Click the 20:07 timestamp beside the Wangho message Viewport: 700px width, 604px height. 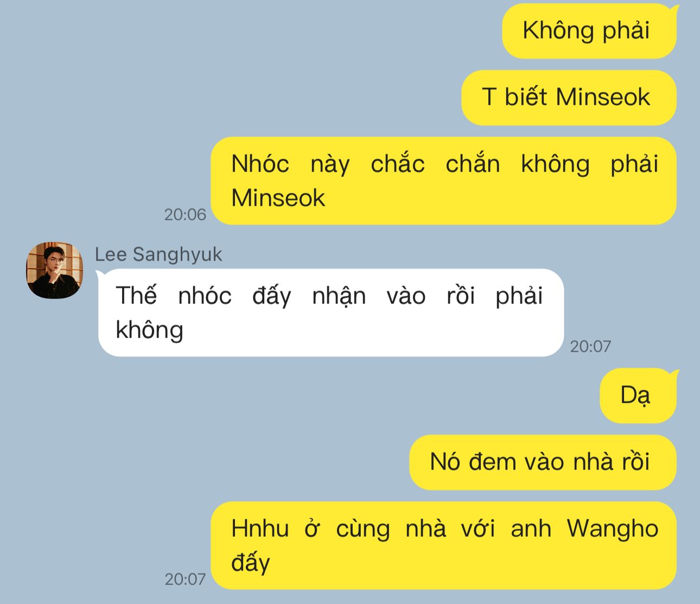[x=185, y=580]
